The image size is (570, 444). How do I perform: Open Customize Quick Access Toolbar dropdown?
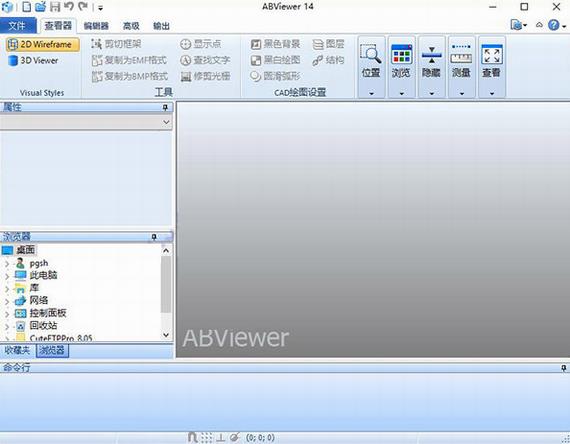click(101, 7)
